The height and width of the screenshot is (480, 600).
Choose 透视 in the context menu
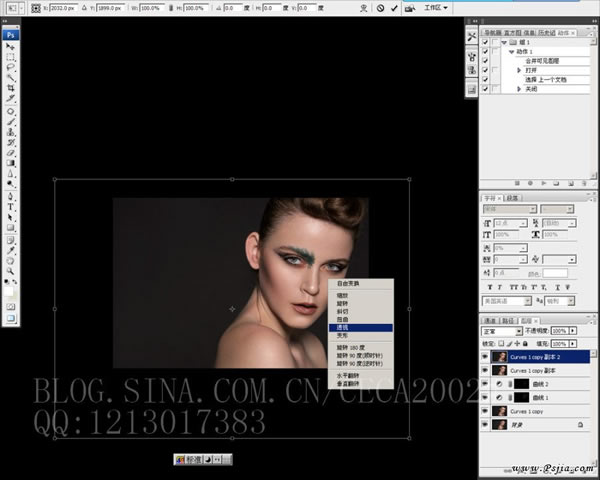tap(360, 328)
